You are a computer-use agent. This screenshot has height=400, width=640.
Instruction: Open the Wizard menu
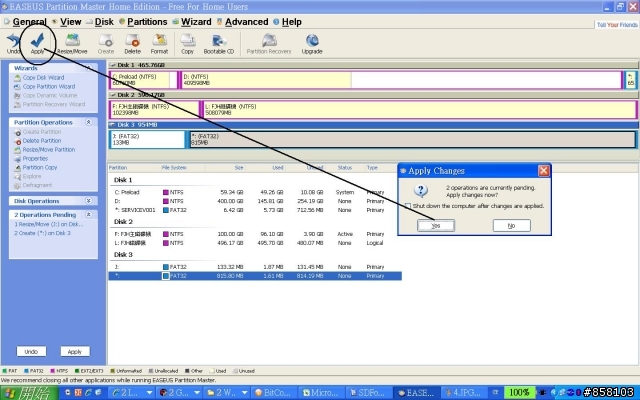click(x=196, y=22)
